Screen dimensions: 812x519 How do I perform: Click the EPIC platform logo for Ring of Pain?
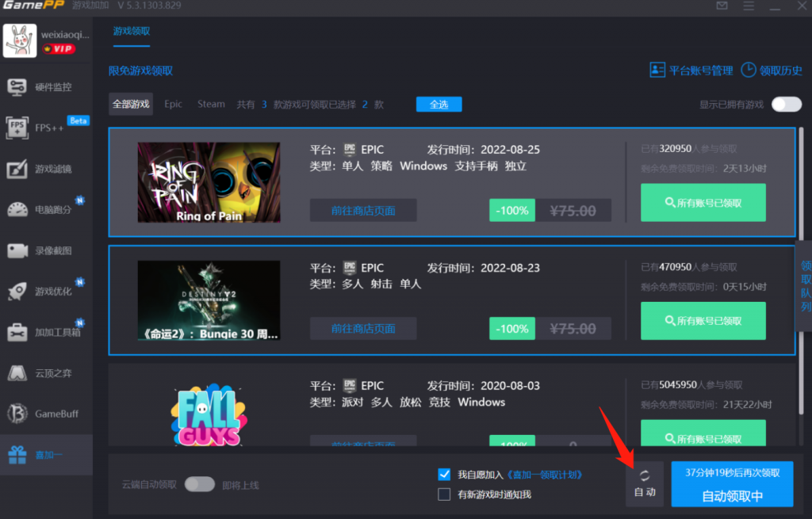[x=350, y=150]
